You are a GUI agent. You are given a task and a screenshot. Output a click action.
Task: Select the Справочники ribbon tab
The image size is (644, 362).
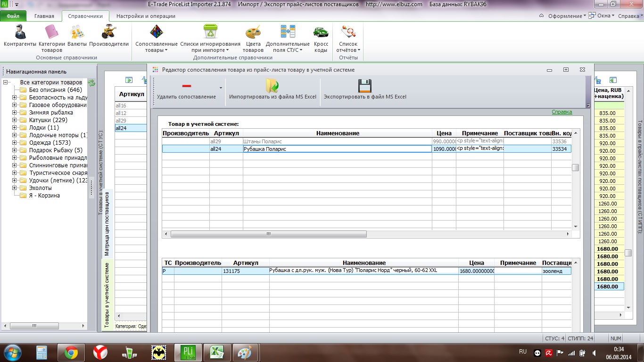[85, 16]
